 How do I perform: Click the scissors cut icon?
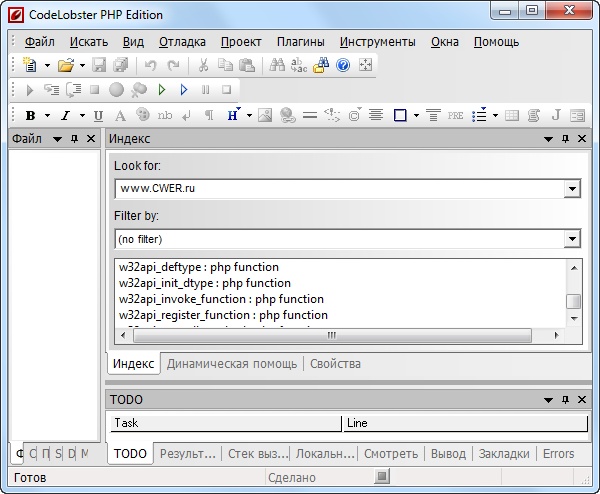pos(203,65)
